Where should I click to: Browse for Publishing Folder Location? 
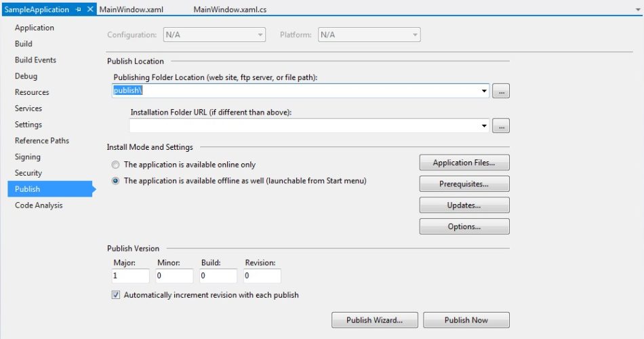pyautogui.click(x=500, y=91)
